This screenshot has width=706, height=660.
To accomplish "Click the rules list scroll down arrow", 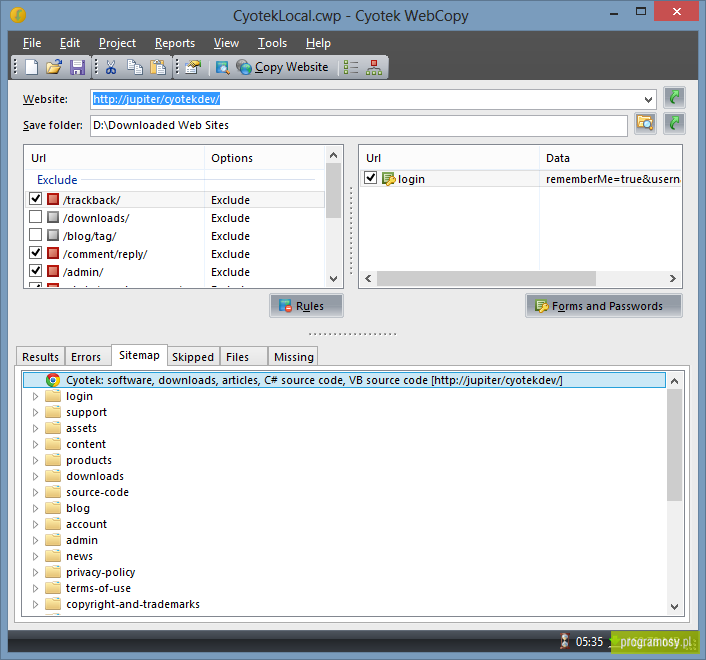I will click(x=333, y=279).
